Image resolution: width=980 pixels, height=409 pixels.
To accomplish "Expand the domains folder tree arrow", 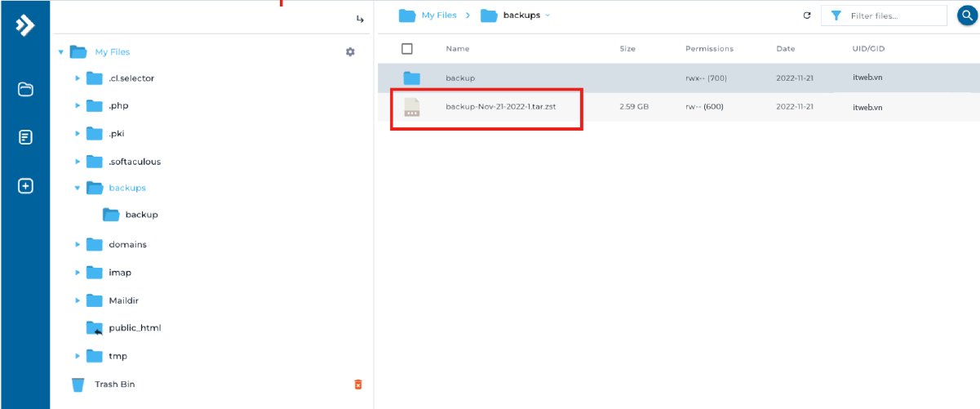I will pyautogui.click(x=78, y=245).
